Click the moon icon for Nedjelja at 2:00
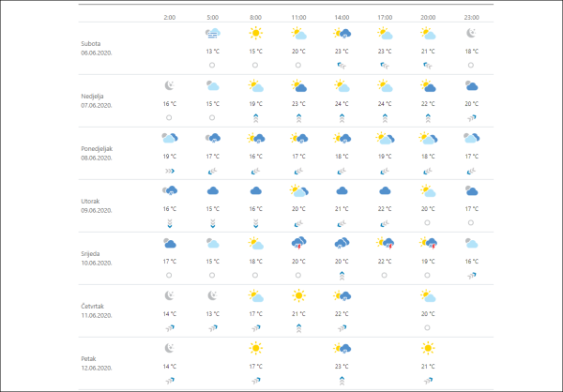 [169, 86]
